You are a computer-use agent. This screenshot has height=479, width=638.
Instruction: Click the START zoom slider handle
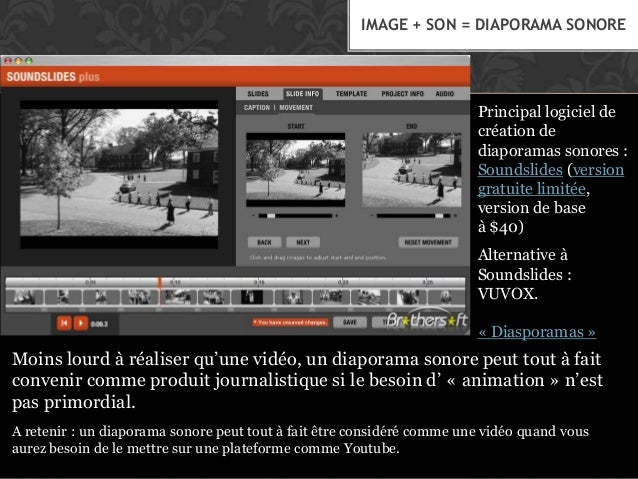(271, 216)
